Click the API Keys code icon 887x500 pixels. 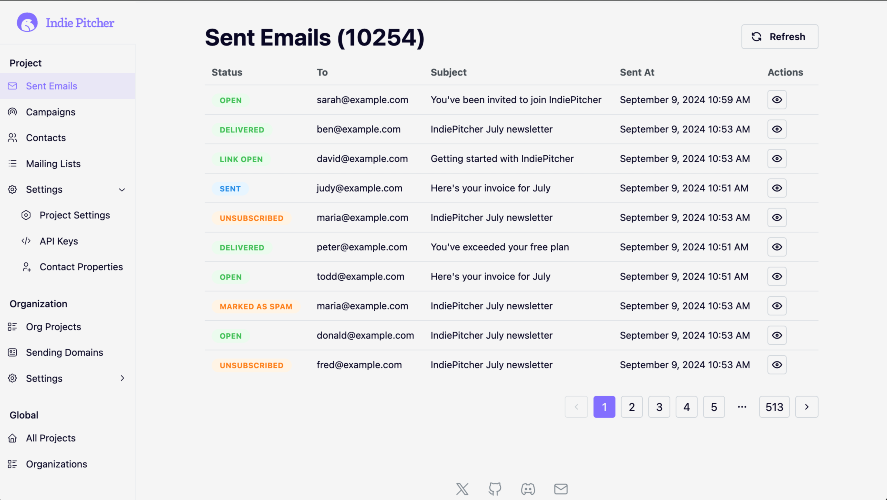pos(26,241)
